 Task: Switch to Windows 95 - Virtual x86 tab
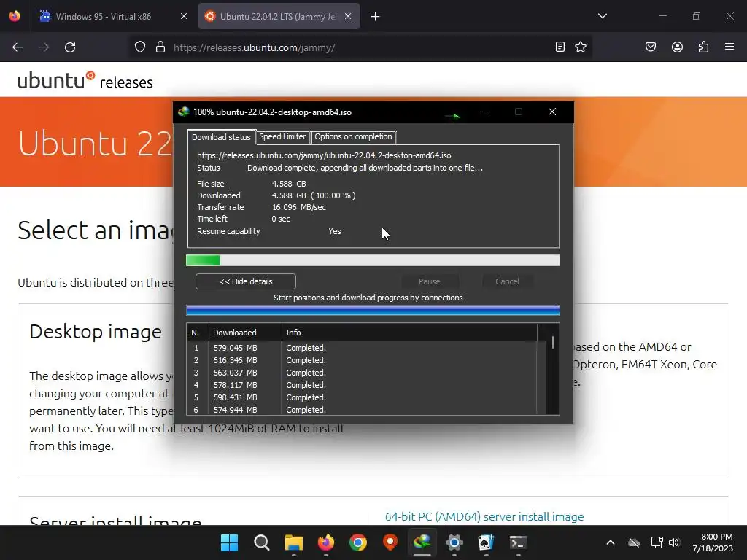point(113,16)
